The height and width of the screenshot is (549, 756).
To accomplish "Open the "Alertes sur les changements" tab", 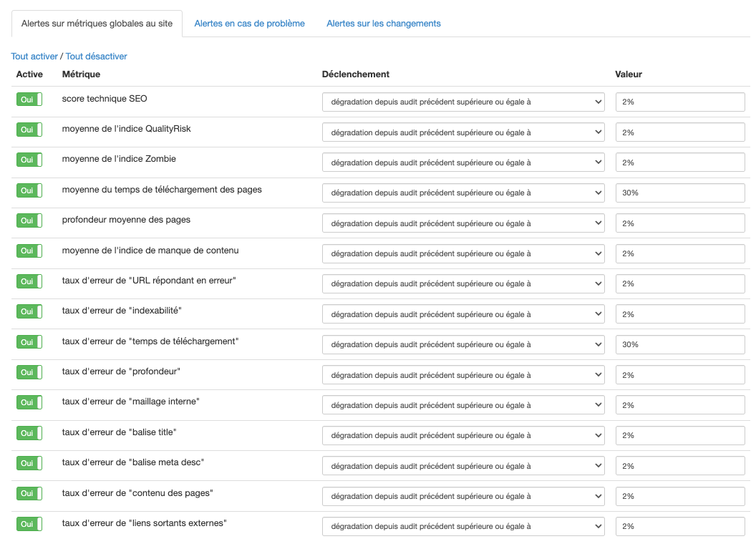I will coord(383,23).
